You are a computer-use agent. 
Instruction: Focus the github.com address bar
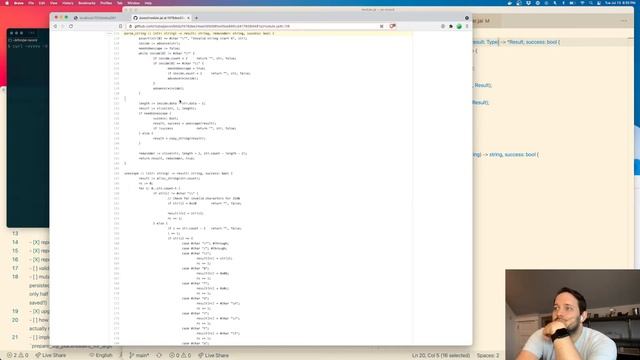coord(253,26)
